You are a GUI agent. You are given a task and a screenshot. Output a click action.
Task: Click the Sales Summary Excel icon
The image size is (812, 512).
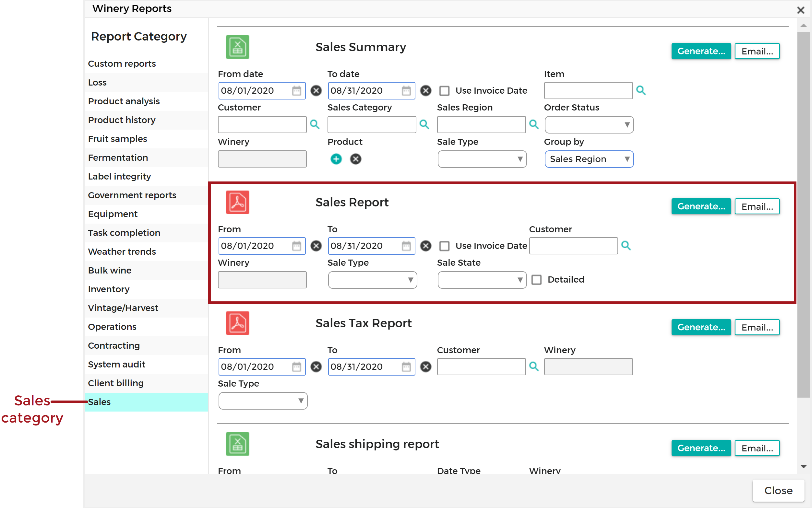click(x=237, y=47)
